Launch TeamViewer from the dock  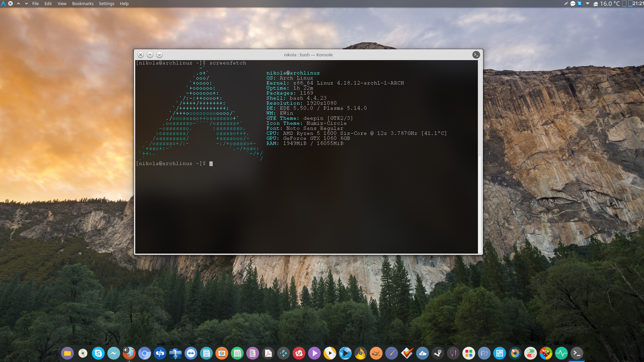click(191, 353)
